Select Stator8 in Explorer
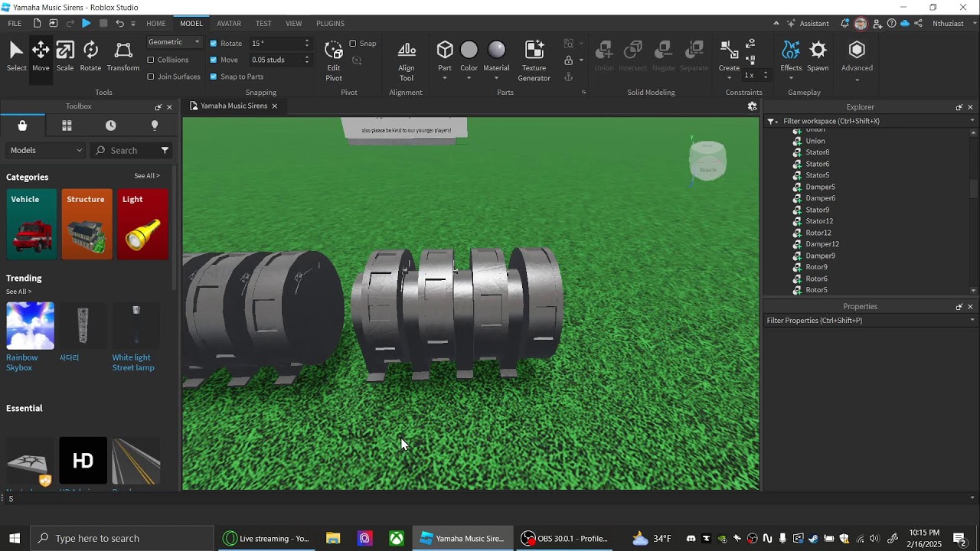Viewport: 980px width, 551px height. (x=817, y=152)
